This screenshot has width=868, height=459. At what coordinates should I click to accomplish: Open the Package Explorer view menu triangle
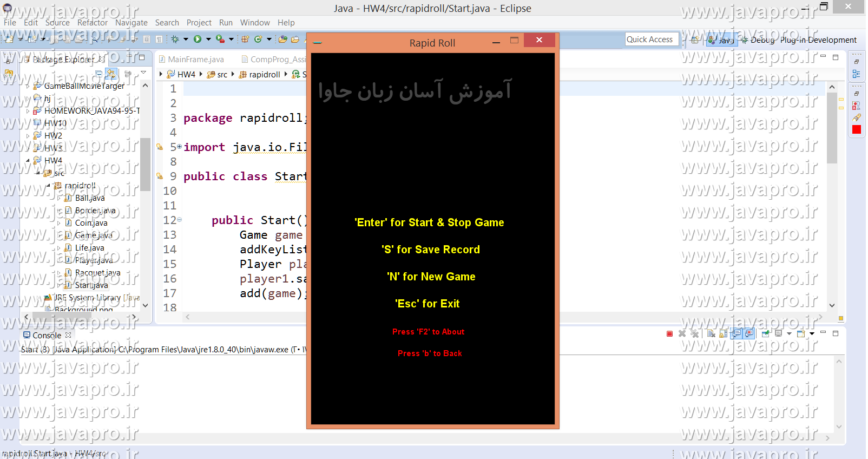(x=143, y=73)
